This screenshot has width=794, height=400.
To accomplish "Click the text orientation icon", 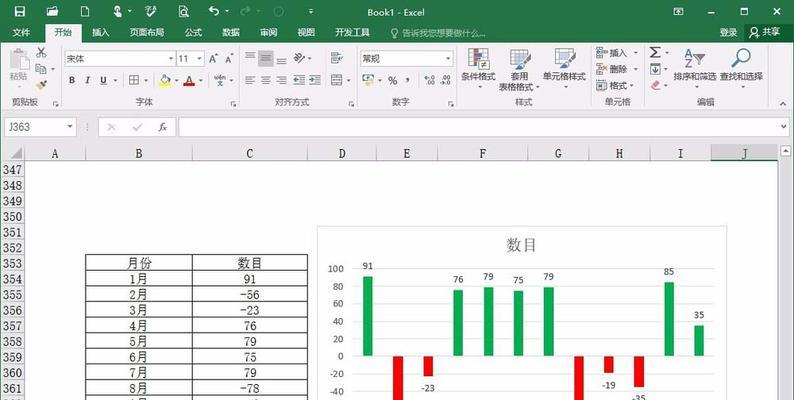I will click(300, 58).
